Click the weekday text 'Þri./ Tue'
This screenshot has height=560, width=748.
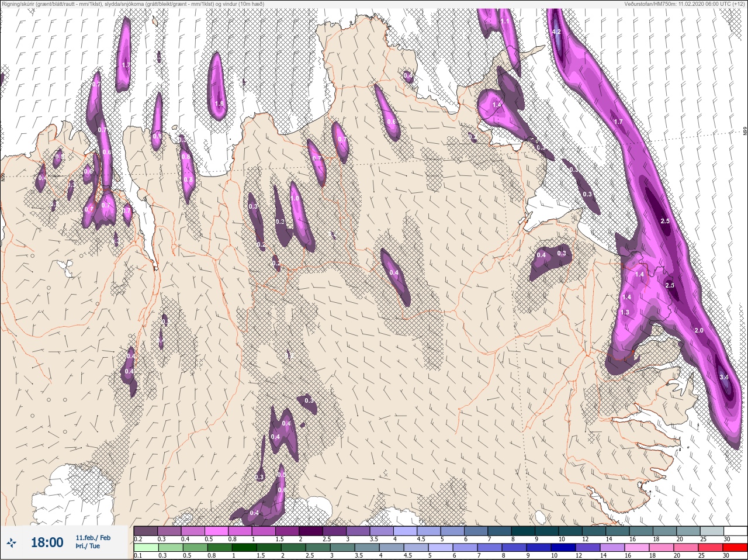click(x=88, y=546)
